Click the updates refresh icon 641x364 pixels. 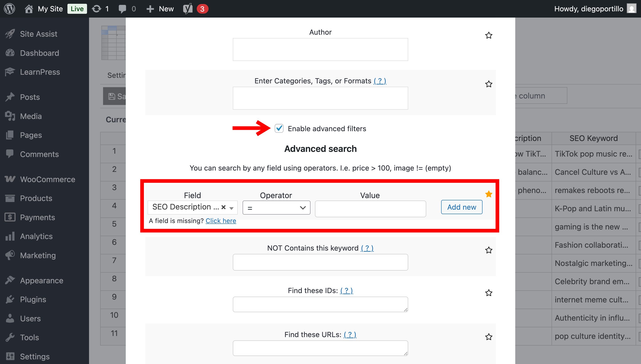click(97, 9)
